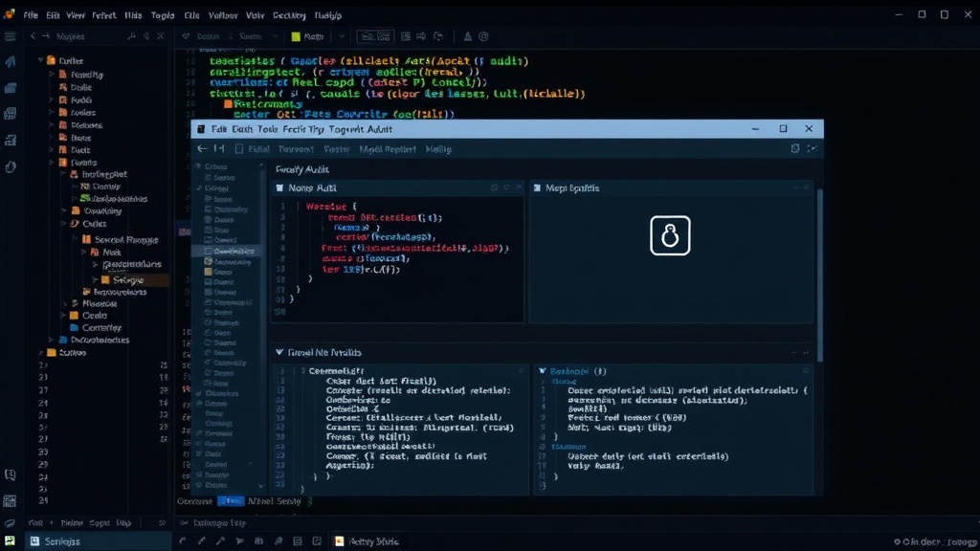Click the terminal grid icon near activity bar bottom
Image resolution: width=980 pixels, height=551 pixels.
[10, 500]
